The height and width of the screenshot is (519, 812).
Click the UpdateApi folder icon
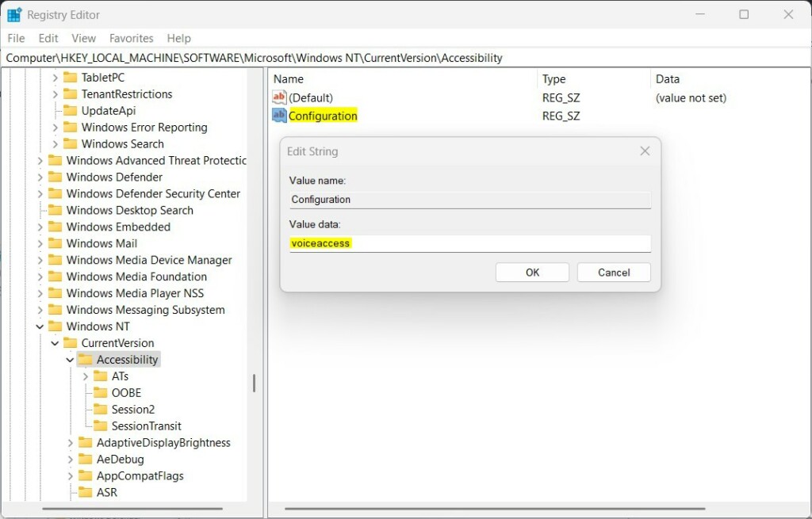coord(70,110)
